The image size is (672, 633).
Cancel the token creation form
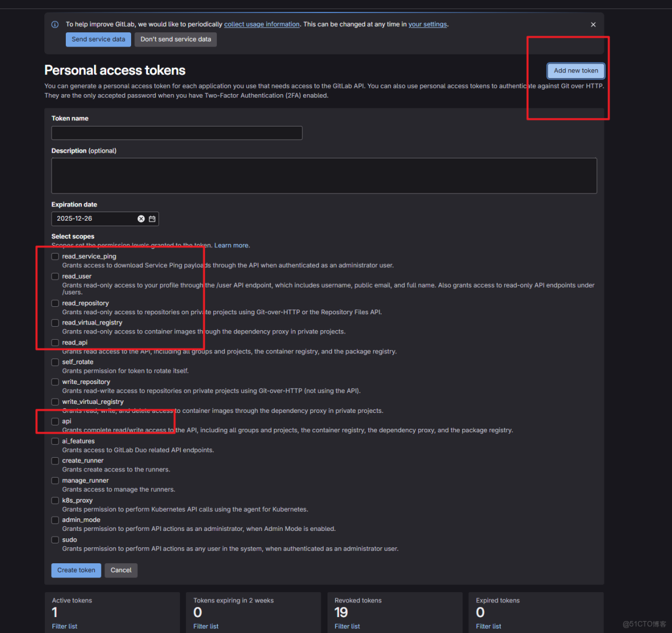pos(121,570)
